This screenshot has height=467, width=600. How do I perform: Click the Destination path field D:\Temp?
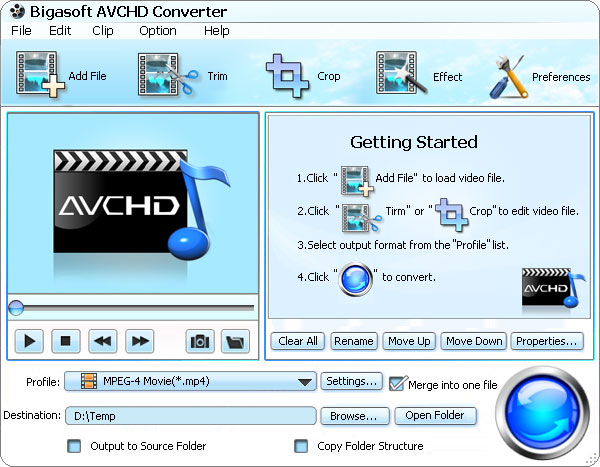pos(191,416)
